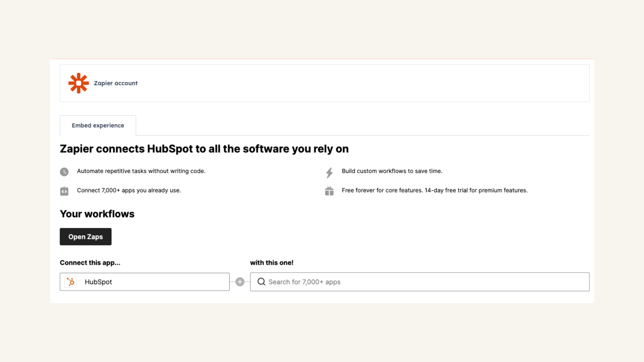Click the with this one label
644x362 pixels.
pyautogui.click(x=272, y=263)
